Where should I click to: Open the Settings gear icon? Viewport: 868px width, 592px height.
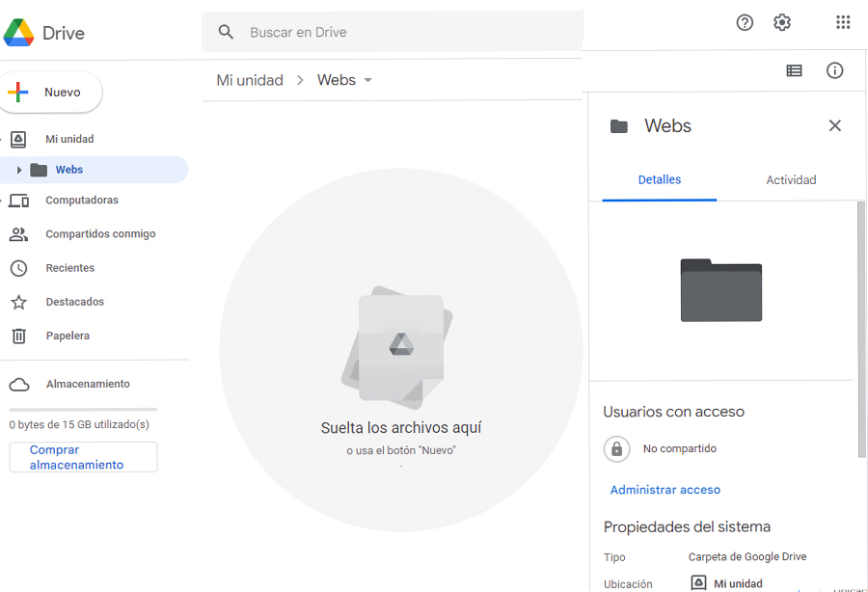(782, 23)
